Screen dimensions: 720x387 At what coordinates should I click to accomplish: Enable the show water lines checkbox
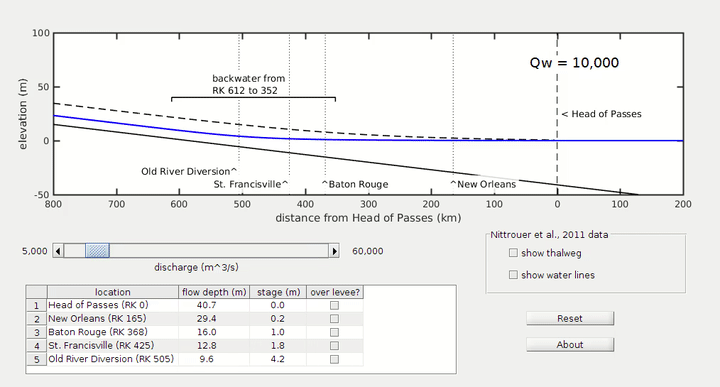point(513,275)
